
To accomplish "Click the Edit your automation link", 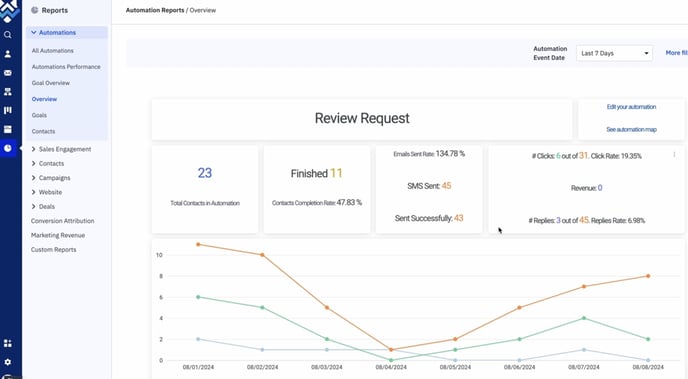I will pos(631,107).
